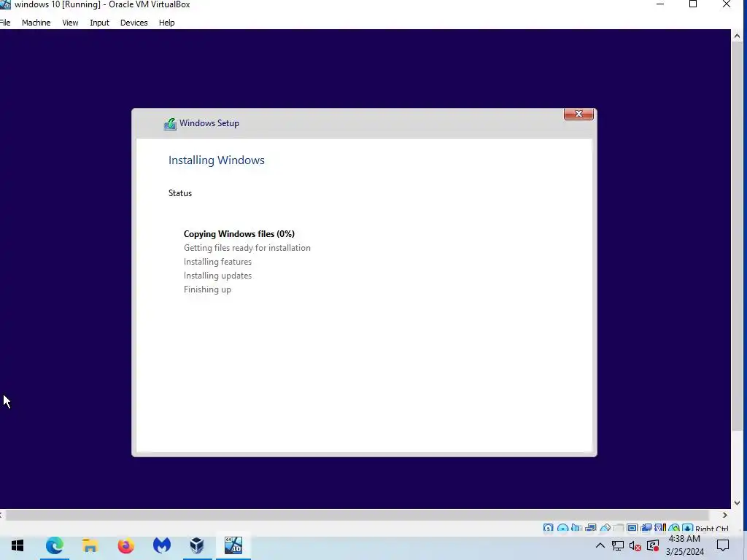This screenshot has width=747, height=560.
Task: Open the File menu
Action: 5,23
